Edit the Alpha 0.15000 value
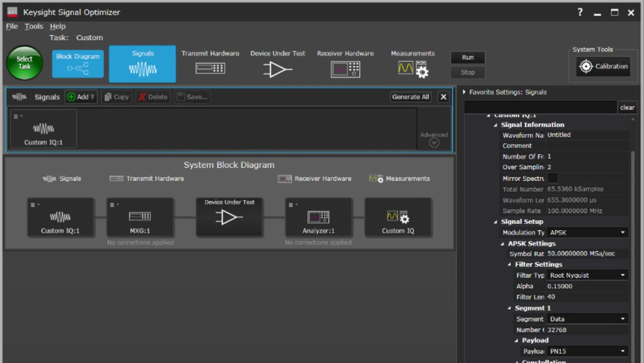 [587, 286]
